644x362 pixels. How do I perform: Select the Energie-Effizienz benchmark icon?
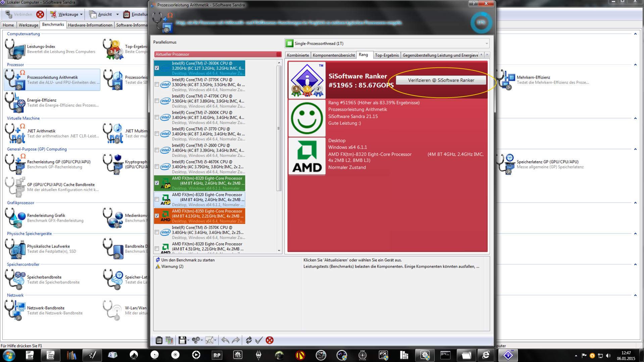(15, 103)
